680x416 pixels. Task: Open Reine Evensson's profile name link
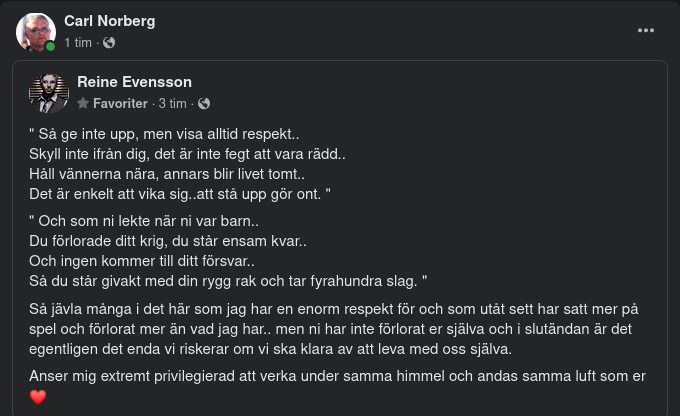pyautogui.click(x=134, y=82)
